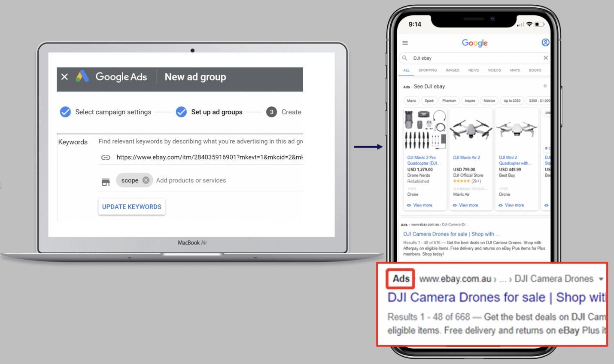This screenshot has height=364, width=614.
Task: Click the UPDATE KEYWORDS button
Action: tap(131, 206)
